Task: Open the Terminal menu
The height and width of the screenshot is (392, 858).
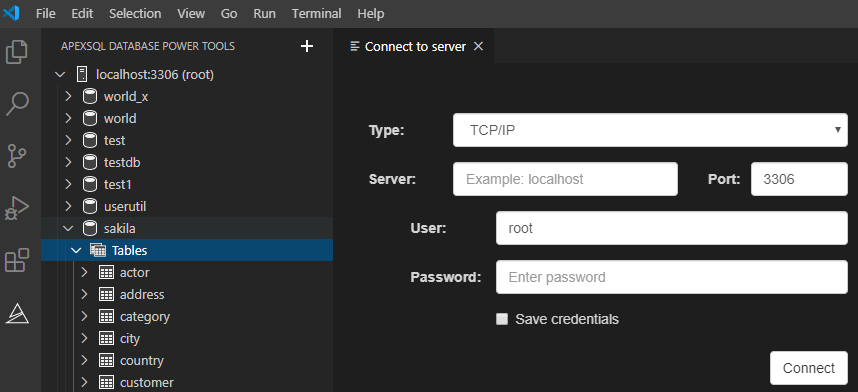Action: point(316,14)
